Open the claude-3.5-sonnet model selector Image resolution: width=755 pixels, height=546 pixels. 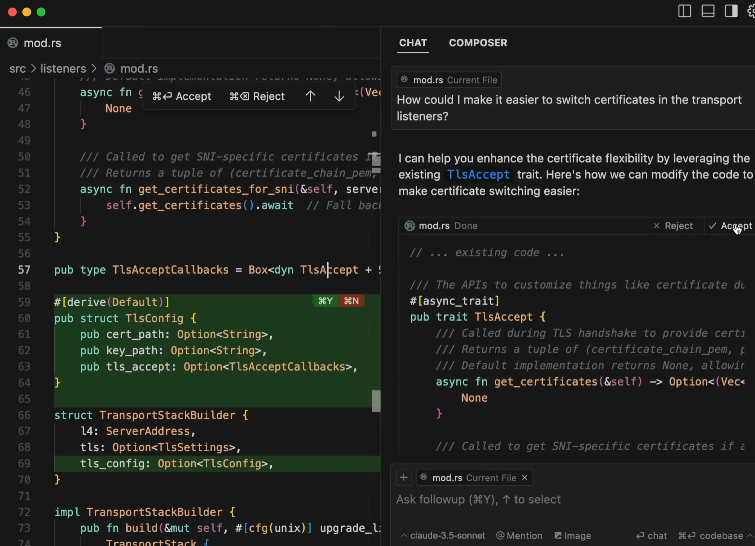click(x=443, y=535)
